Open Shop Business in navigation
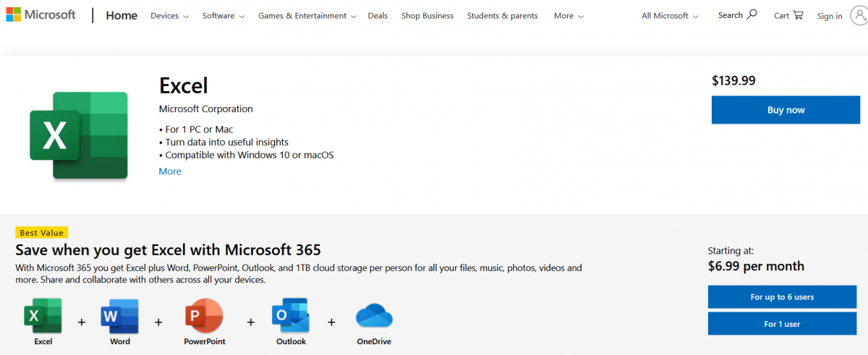Viewport: 868px width, 355px height. coord(427,15)
